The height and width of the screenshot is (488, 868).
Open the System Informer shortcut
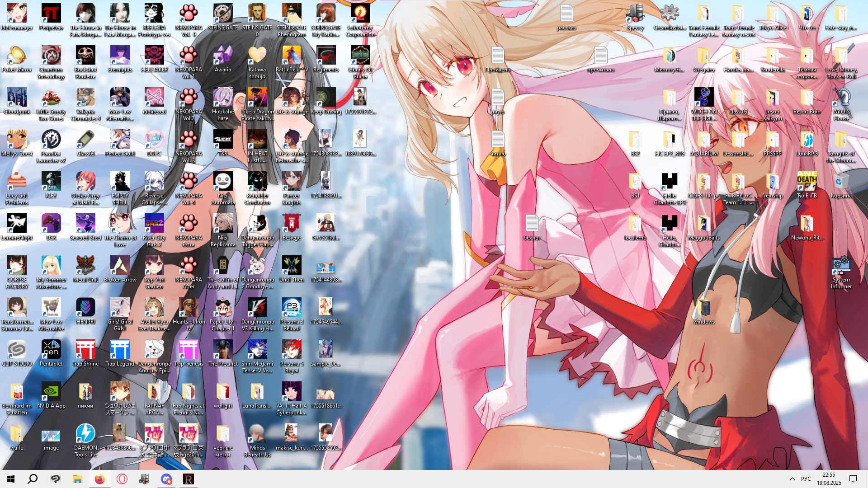(841, 266)
